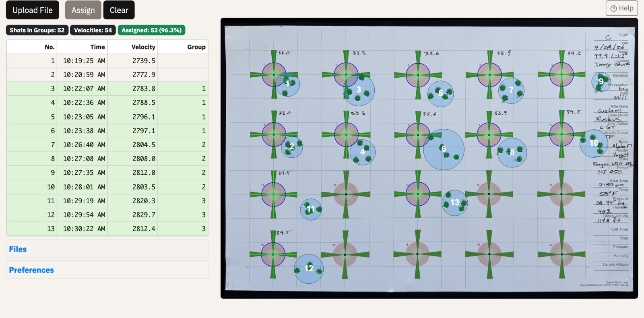Open the Help button
The width and height of the screenshot is (644, 318).
(x=622, y=8)
